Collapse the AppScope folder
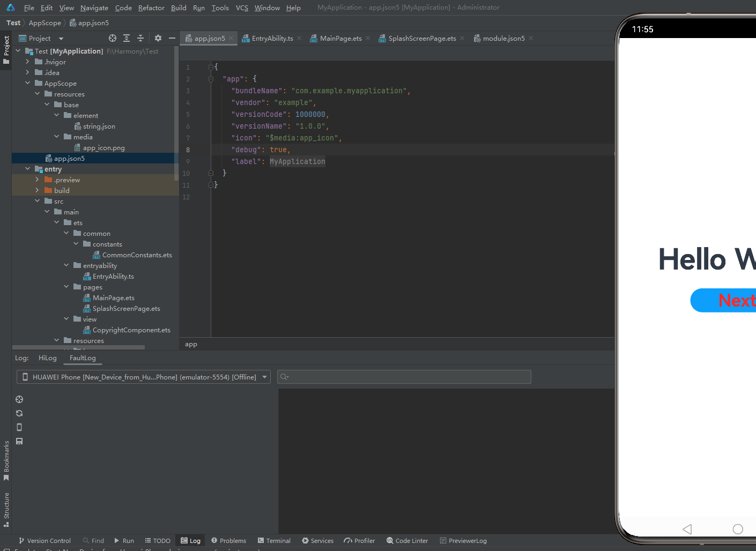The height and width of the screenshot is (551, 756). point(27,83)
